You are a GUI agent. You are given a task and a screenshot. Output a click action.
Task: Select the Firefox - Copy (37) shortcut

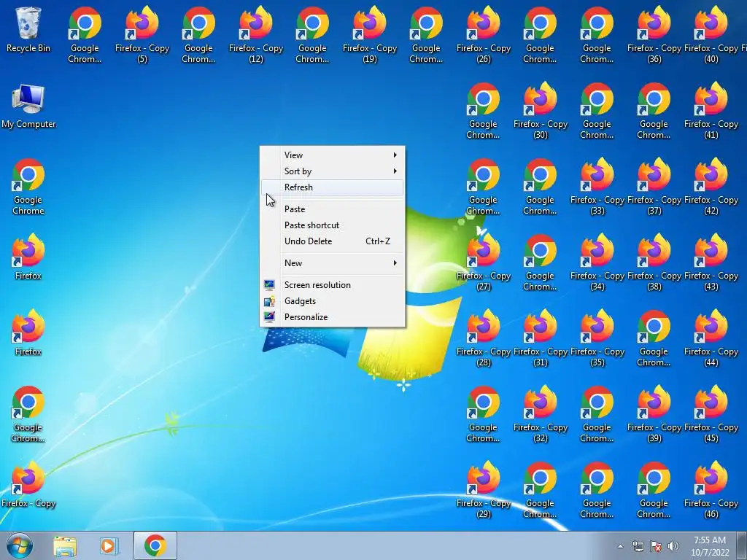point(654,186)
